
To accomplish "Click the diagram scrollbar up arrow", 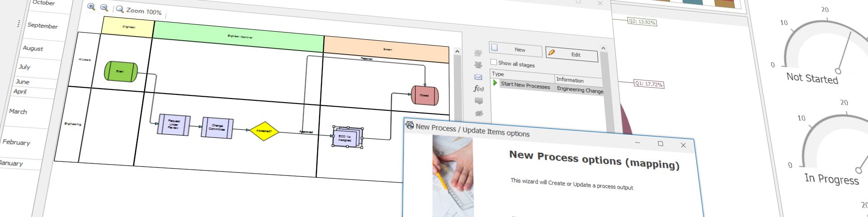I will point(457,52).
